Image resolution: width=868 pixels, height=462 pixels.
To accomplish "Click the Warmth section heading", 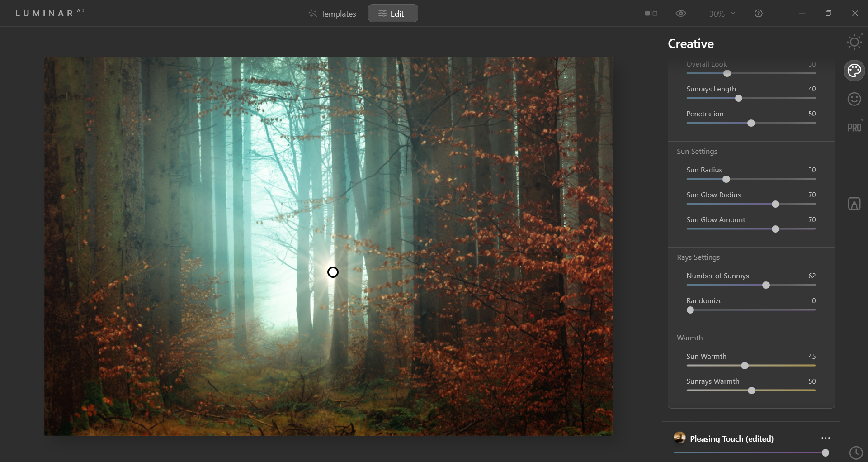I will 689,338.
